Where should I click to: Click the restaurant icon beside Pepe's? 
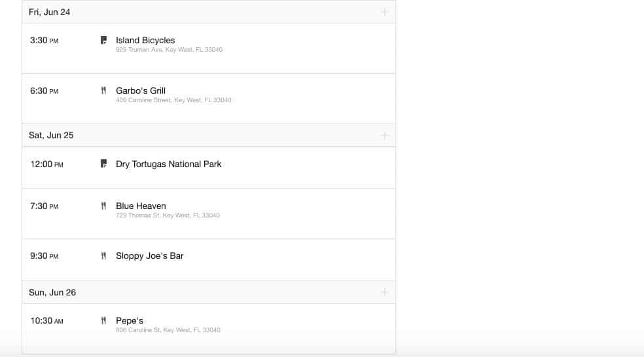[103, 320]
